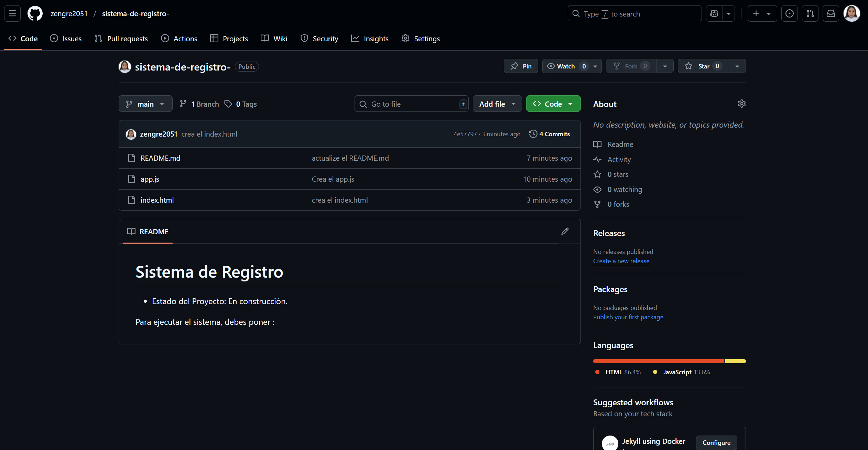Click zengre2051 avatar in commit row

click(x=131, y=134)
